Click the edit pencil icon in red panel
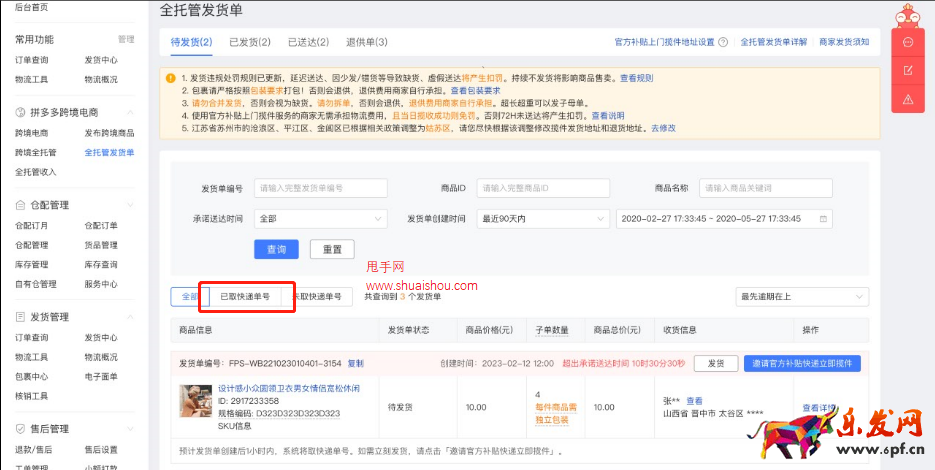This screenshot has height=470, width=935. 908,71
